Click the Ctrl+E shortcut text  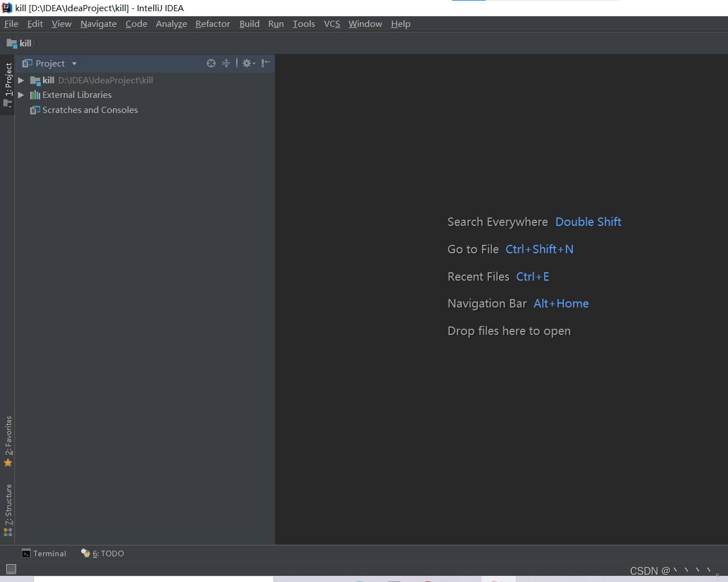532,277
